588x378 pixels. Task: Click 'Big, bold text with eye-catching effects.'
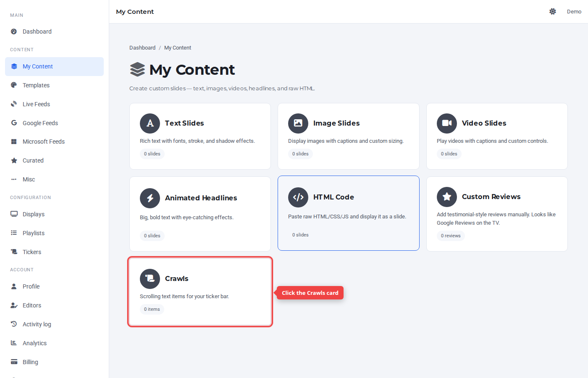tap(186, 218)
